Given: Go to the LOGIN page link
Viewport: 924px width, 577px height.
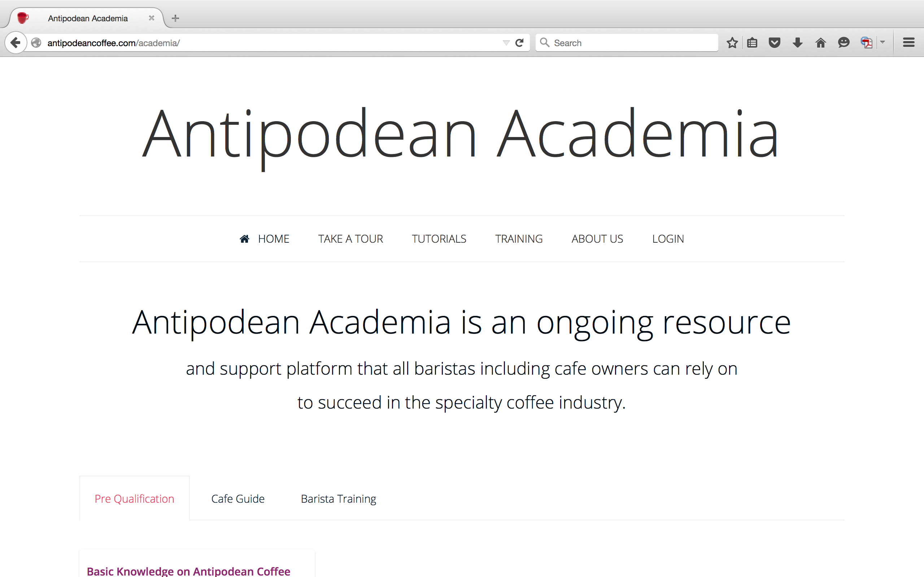Looking at the screenshot, I should point(668,239).
